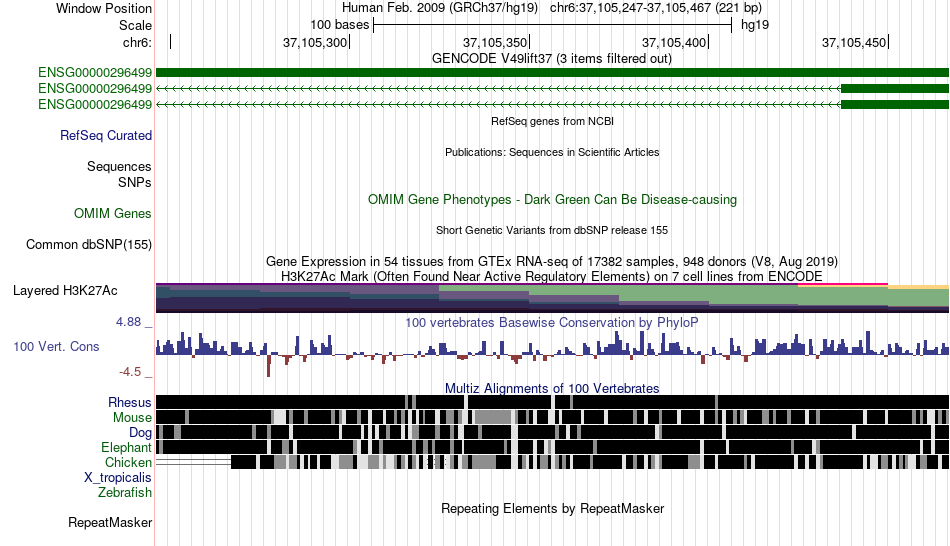Click the RefSeq genes from NCBI title
The width and height of the screenshot is (950, 546).
(x=552, y=121)
